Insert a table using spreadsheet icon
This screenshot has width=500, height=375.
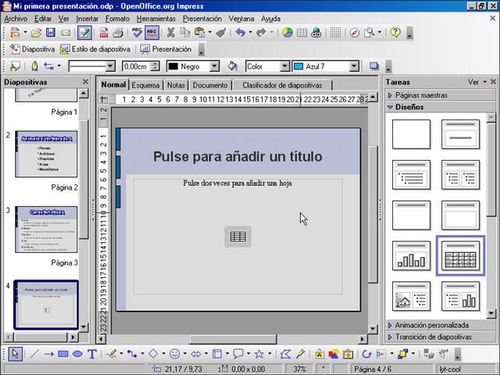tap(302, 33)
